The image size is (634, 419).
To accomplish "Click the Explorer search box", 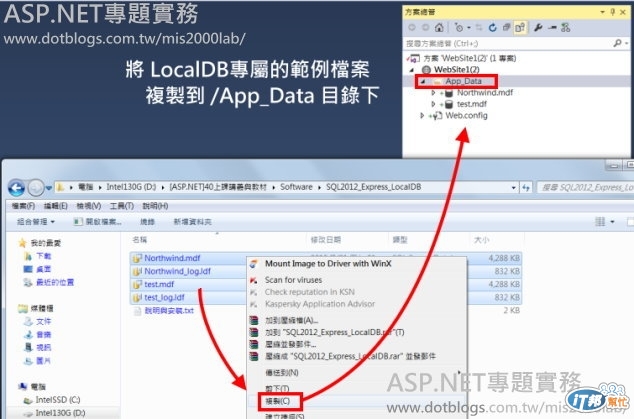I will click(585, 187).
